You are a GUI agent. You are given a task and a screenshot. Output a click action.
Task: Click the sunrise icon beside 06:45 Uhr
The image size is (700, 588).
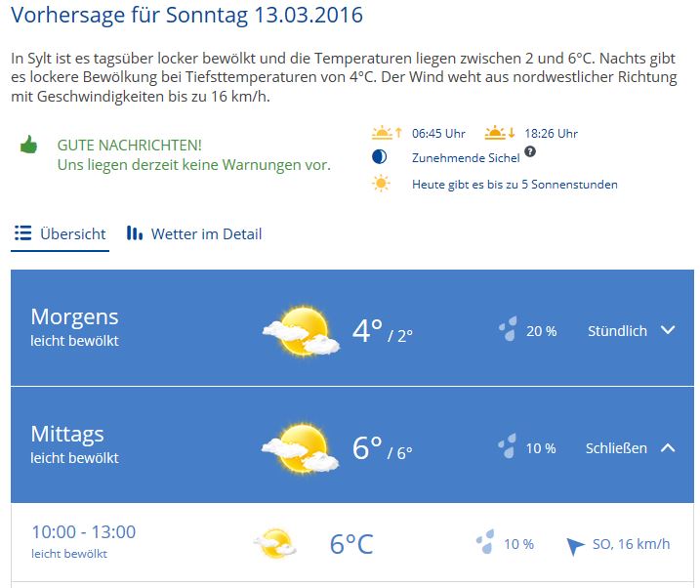point(382,133)
